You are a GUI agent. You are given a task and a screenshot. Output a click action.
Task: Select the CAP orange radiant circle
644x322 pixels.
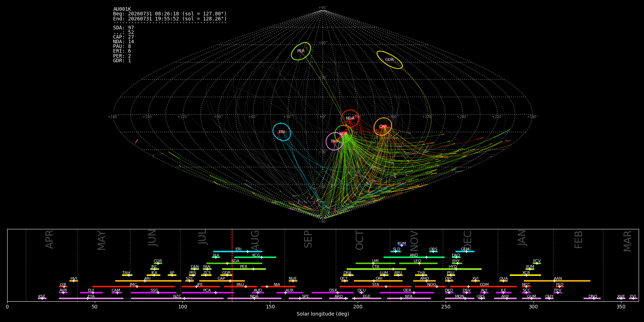pyautogui.click(x=383, y=127)
